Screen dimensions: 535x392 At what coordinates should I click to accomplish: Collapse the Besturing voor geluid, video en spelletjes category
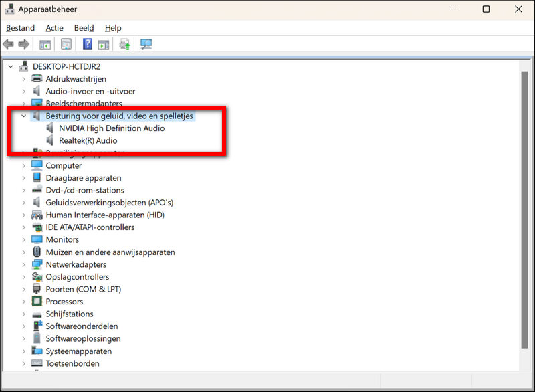(x=23, y=116)
